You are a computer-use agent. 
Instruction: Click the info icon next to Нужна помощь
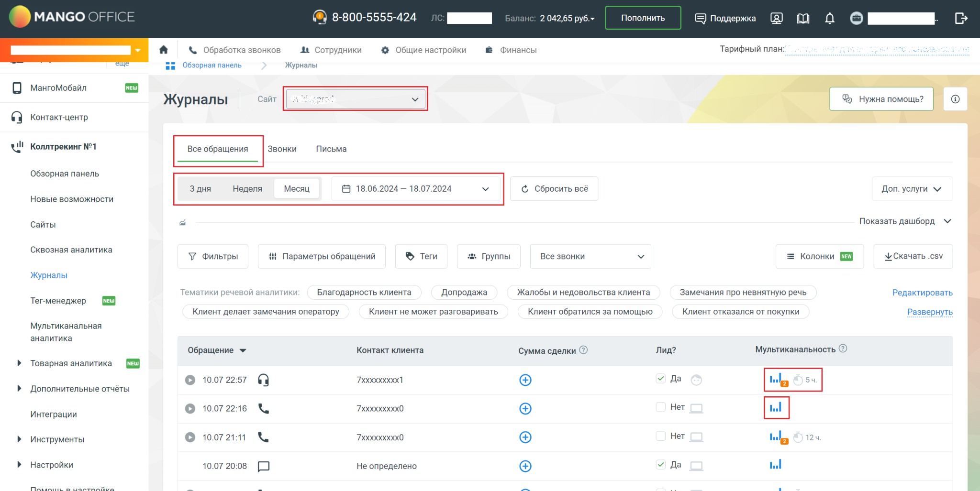(955, 99)
